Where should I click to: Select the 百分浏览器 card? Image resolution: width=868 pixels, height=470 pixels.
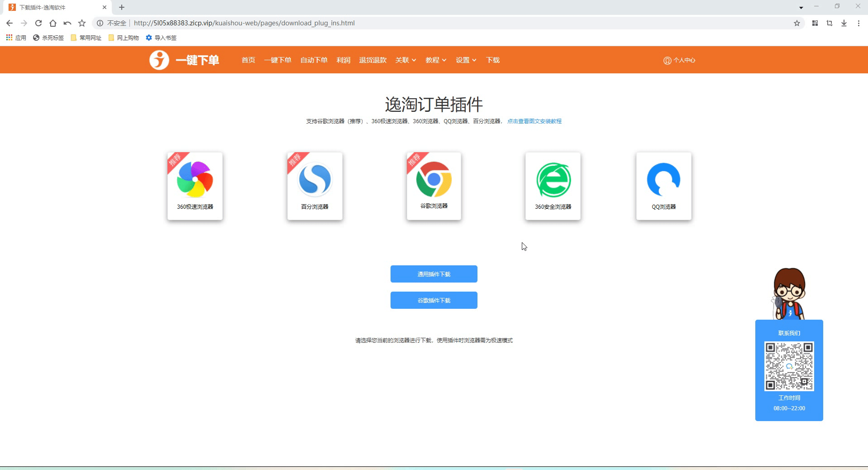point(315,186)
